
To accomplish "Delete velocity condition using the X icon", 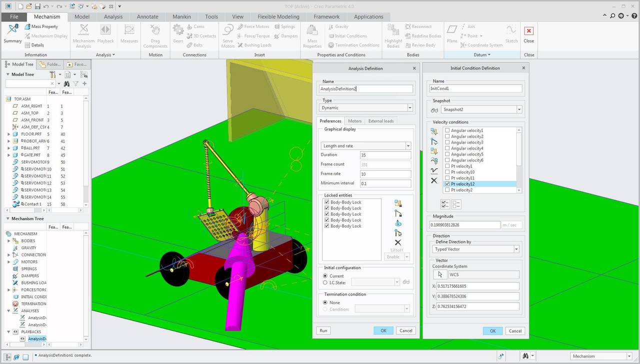I will coord(434,180).
